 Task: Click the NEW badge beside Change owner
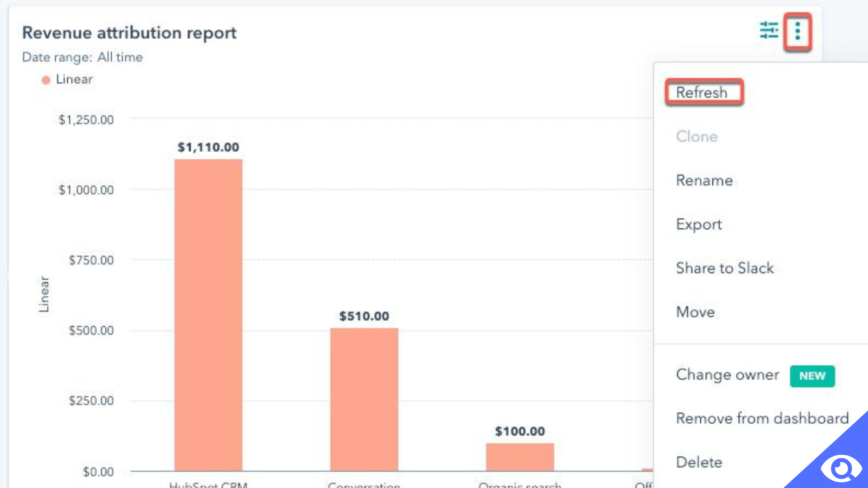(x=812, y=376)
